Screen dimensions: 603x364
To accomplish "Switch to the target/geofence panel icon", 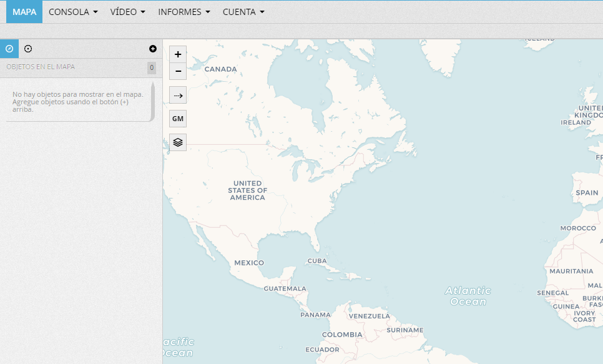I will 28,49.
